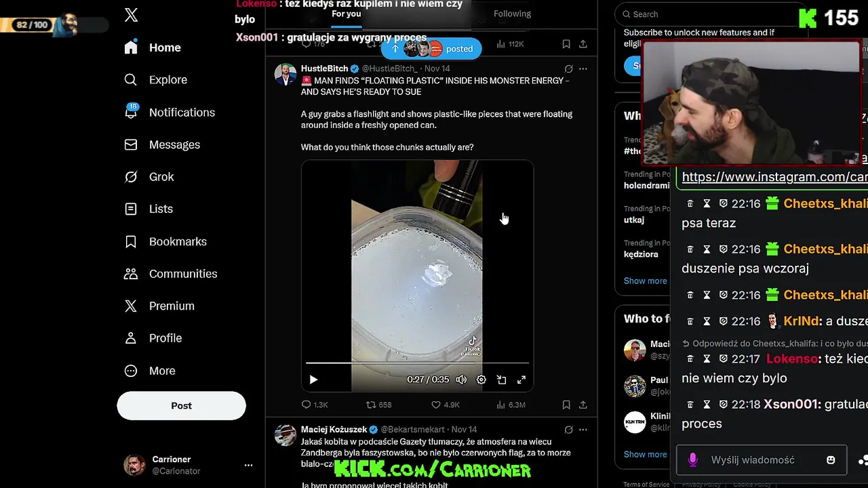Image resolution: width=868 pixels, height=488 pixels.
Task: Open more options on HustleBitch post
Action: (583, 68)
